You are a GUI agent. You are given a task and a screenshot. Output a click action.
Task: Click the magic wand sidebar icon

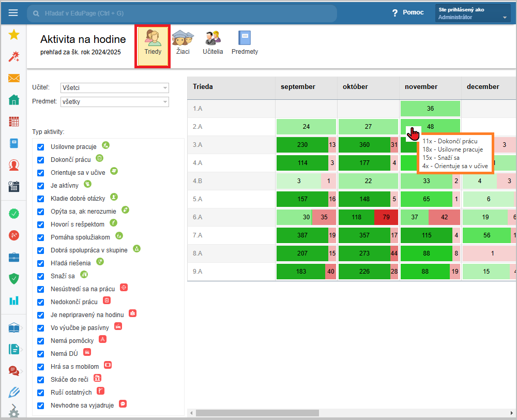pyautogui.click(x=14, y=56)
